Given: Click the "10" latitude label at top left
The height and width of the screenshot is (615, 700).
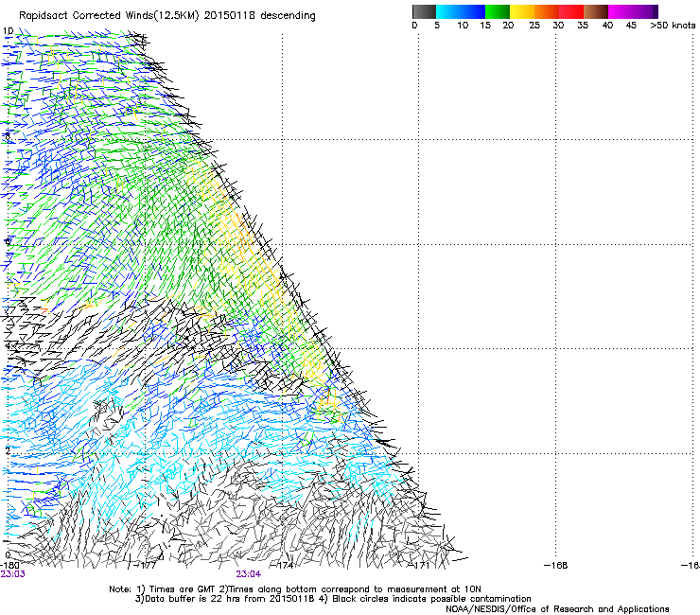Looking at the screenshot, I should (x=9, y=31).
